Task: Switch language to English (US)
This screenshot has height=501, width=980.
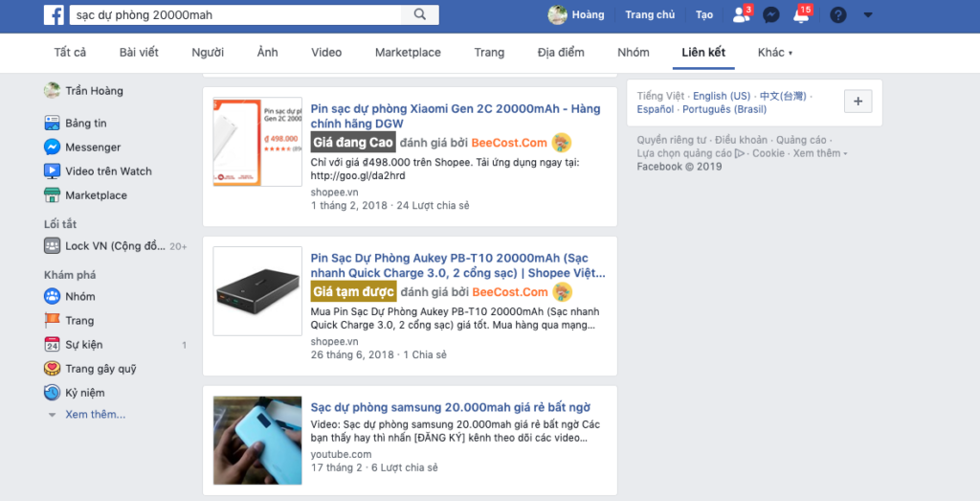Action: click(722, 96)
